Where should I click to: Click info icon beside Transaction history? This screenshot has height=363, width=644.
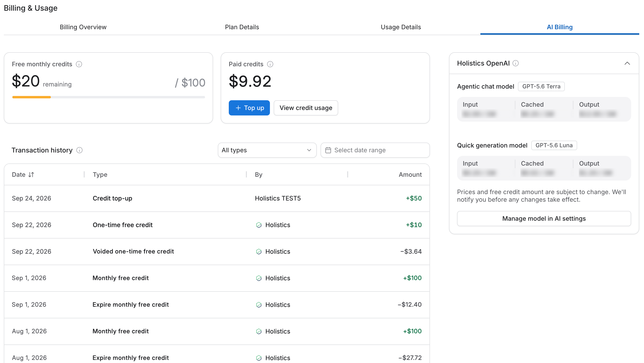coord(79,150)
